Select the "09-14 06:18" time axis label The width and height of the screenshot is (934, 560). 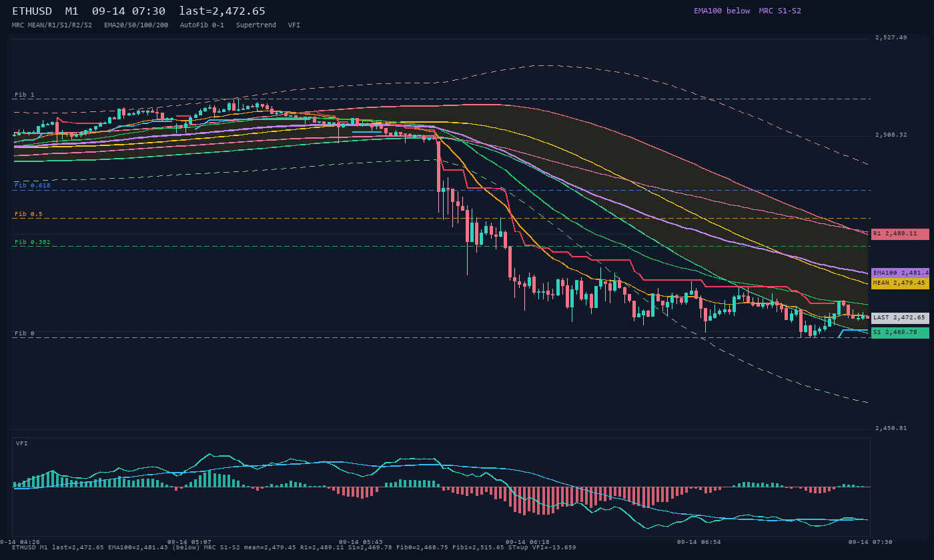[528, 542]
